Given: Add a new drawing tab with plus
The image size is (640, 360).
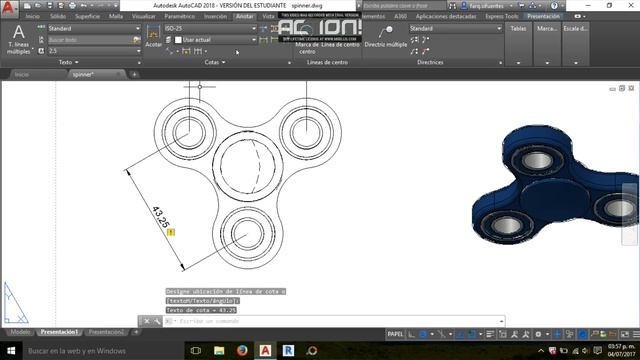Looking at the screenshot, I should 134,74.
